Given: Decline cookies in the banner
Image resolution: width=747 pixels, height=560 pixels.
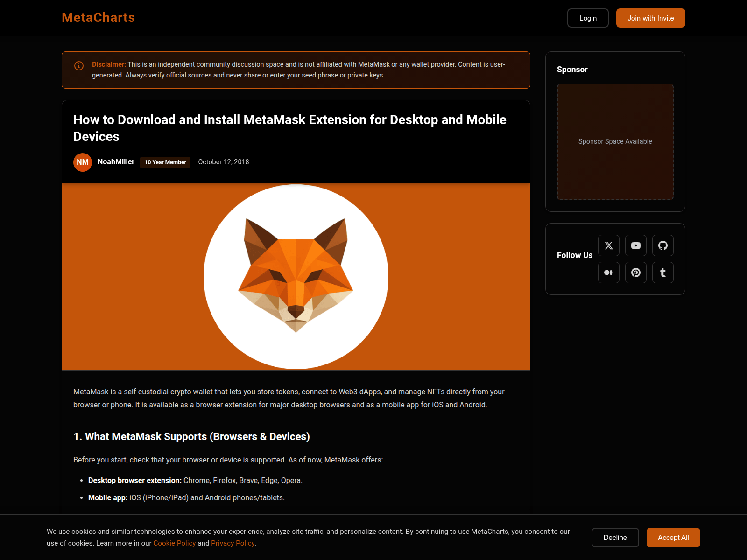Looking at the screenshot, I should [x=615, y=538].
